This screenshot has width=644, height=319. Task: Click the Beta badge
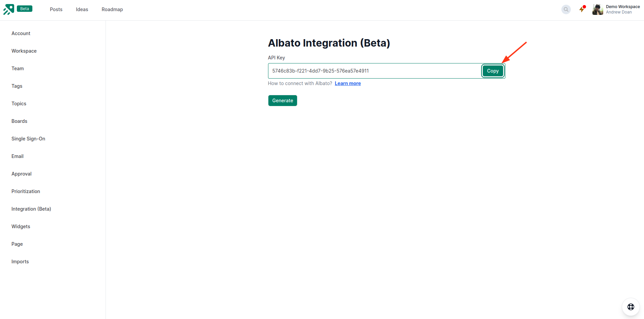[25, 9]
